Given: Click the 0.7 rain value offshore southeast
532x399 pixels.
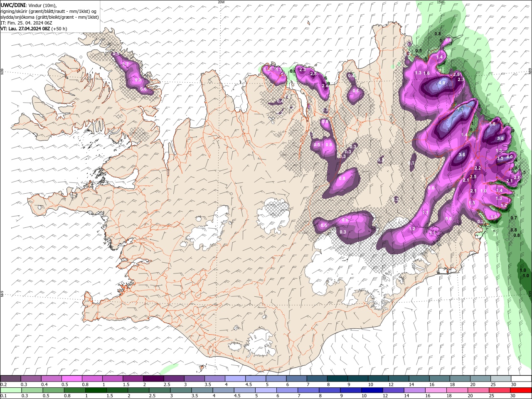Looking at the screenshot, I should coord(514,218).
